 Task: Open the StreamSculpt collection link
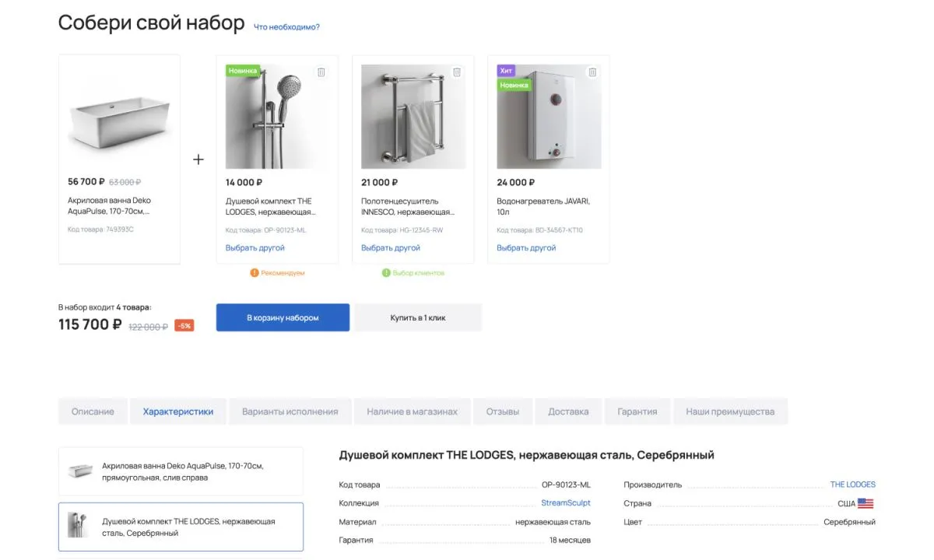(x=566, y=503)
